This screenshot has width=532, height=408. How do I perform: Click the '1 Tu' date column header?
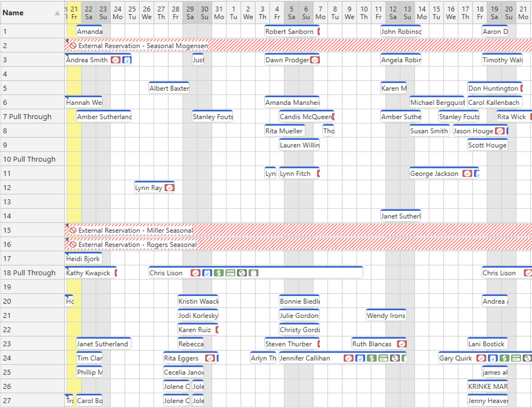pyautogui.click(x=234, y=13)
